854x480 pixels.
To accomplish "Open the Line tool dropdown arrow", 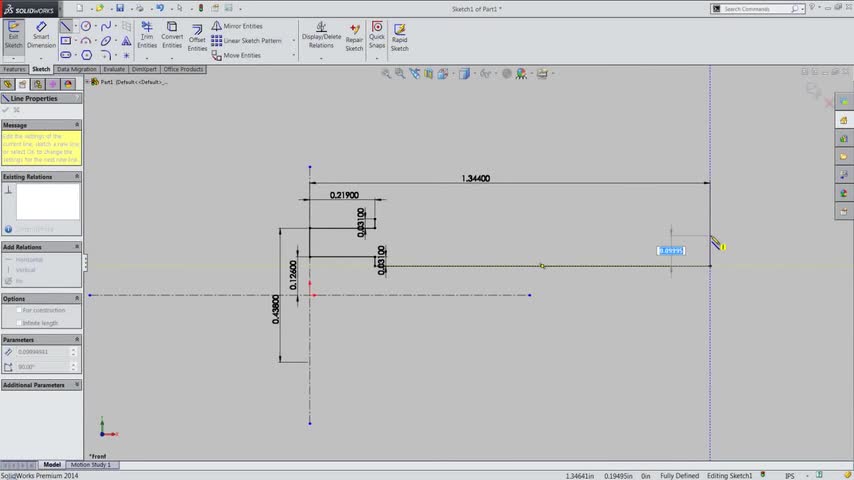I will (x=75, y=26).
